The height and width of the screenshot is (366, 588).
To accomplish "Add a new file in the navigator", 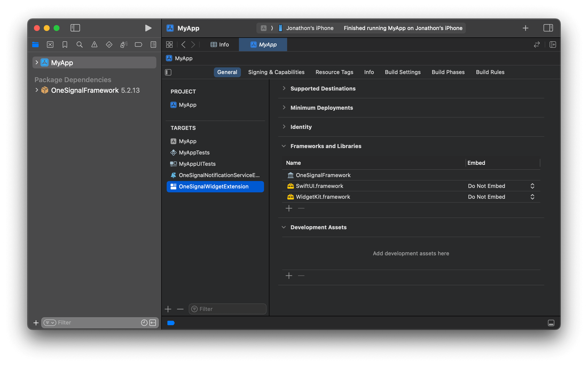I will coord(36,322).
